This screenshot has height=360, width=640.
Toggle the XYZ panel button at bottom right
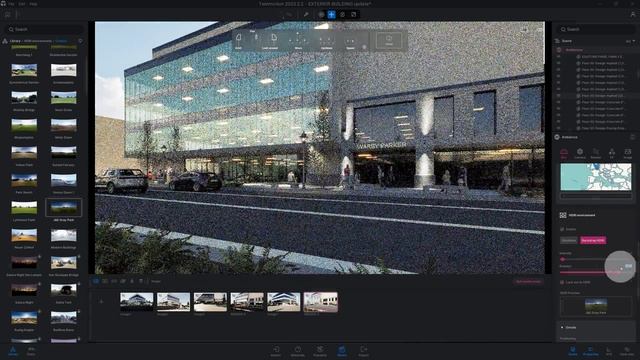609,351
